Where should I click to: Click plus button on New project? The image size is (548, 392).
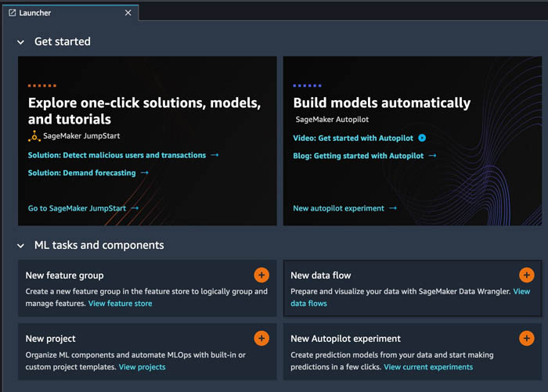[261, 338]
